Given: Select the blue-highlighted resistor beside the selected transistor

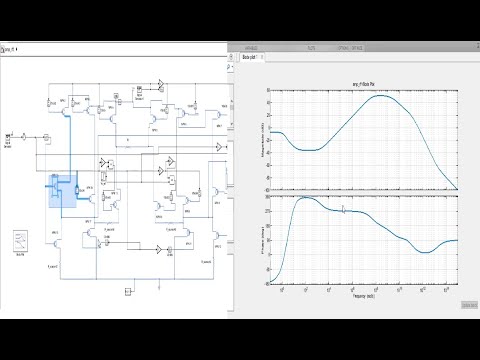Looking at the screenshot, I should tap(77, 190).
